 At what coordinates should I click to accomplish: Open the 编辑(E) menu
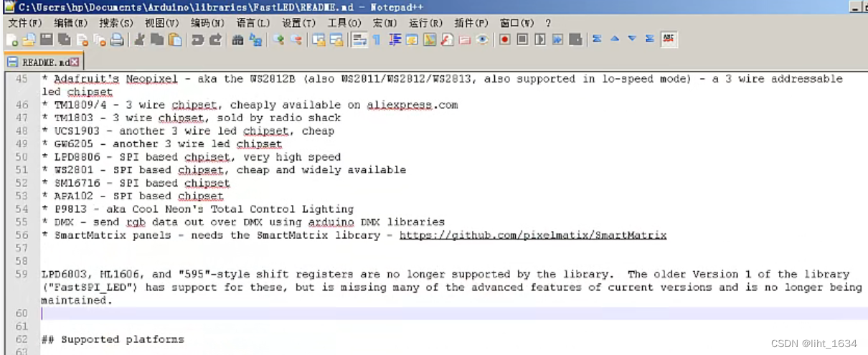70,23
